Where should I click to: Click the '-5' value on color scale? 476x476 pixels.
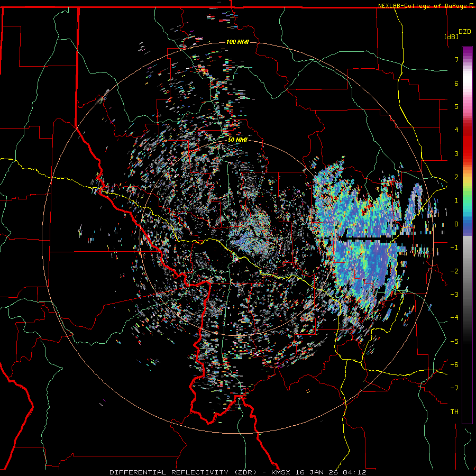click(454, 342)
